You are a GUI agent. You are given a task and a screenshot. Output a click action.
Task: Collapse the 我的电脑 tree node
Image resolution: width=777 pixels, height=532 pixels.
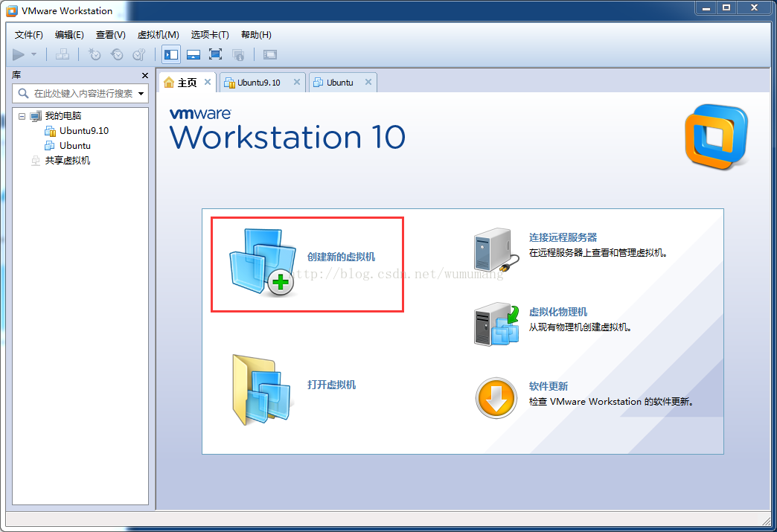(x=22, y=116)
